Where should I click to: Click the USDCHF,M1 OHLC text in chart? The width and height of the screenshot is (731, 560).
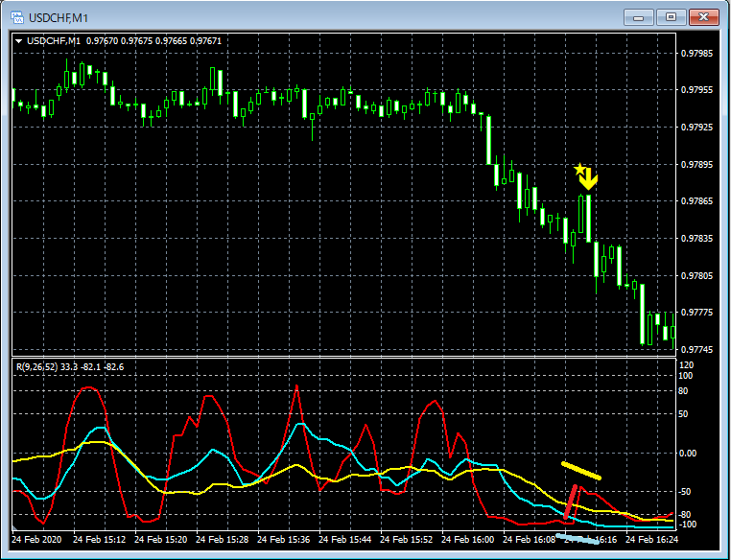click(x=124, y=41)
